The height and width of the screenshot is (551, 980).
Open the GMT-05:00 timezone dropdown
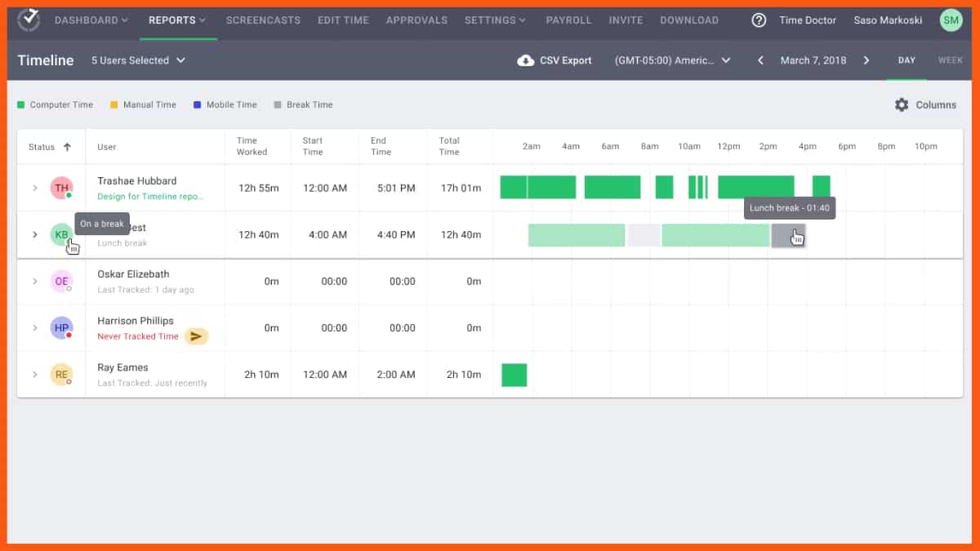671,60
